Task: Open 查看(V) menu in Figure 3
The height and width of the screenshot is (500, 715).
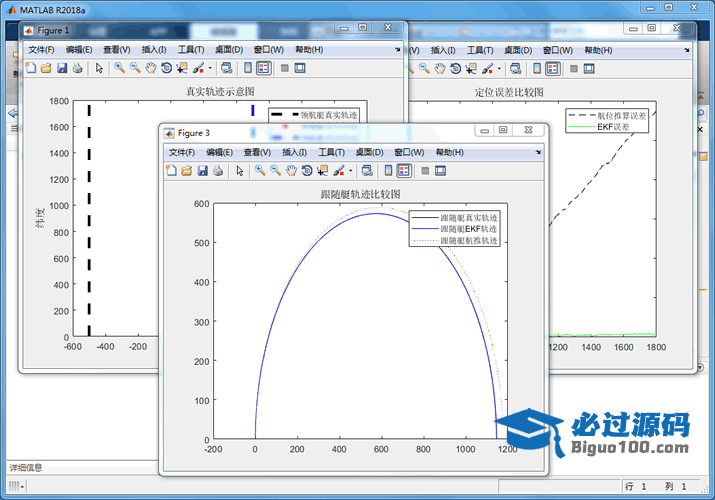Action: pyautogui.click(x=257, y=152)
